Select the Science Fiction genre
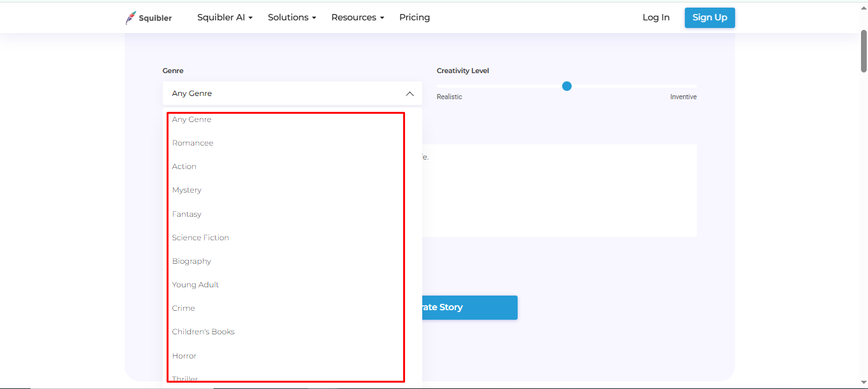This screenshot has height=389, width=868. pos(200,237)
